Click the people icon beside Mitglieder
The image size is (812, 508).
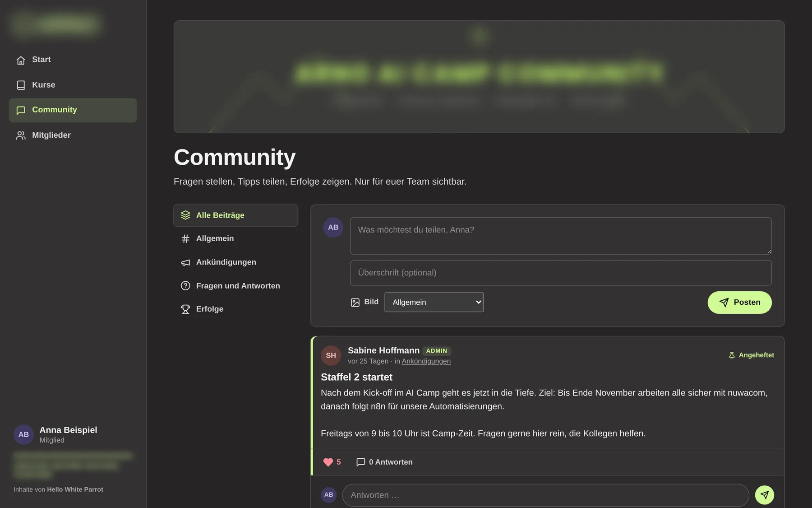pos(21,135)
